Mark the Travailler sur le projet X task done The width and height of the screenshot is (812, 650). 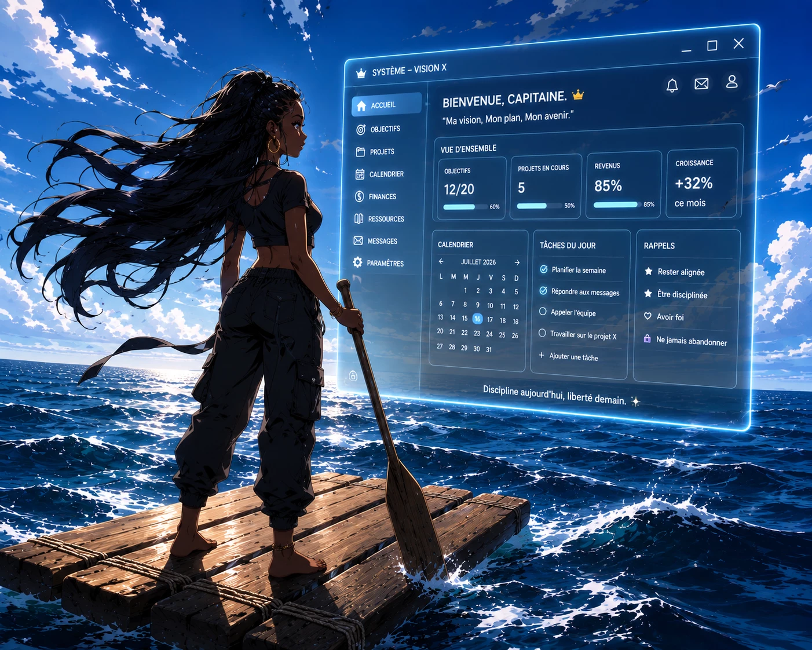[x=542, y=333]
